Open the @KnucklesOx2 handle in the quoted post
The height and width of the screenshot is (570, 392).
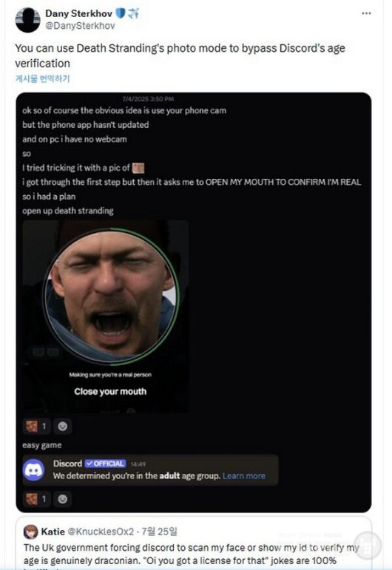[x=101, y=532]
